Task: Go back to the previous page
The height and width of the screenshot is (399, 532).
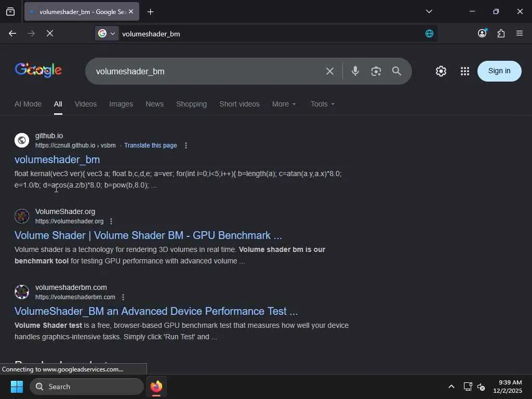Action: (x=12, y=33)
